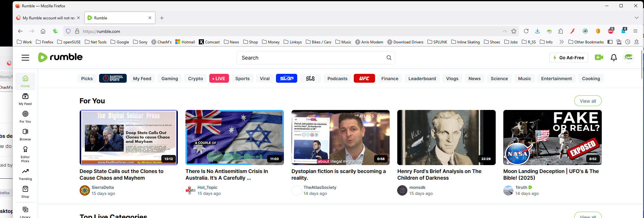Expand the list all tabs dropdown

636,18
